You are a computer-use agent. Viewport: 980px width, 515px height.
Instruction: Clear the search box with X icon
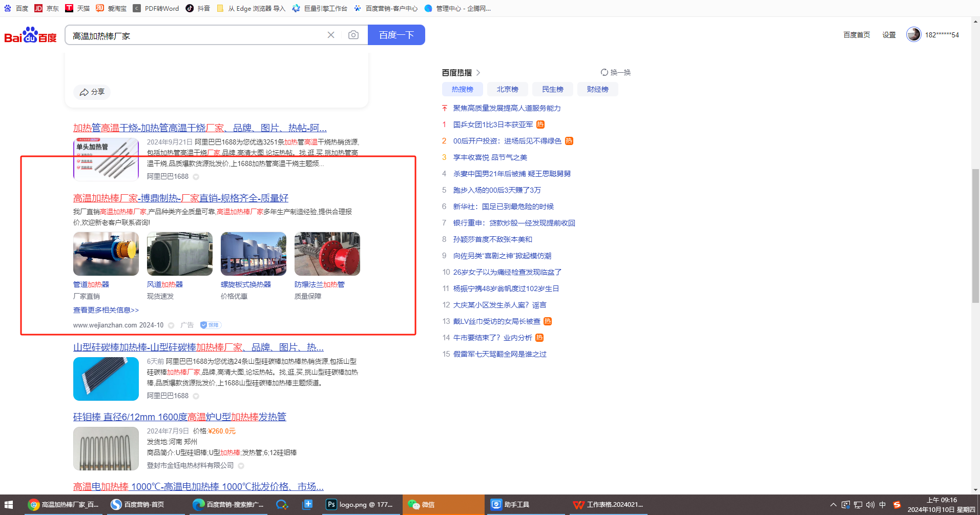point(331,35)
